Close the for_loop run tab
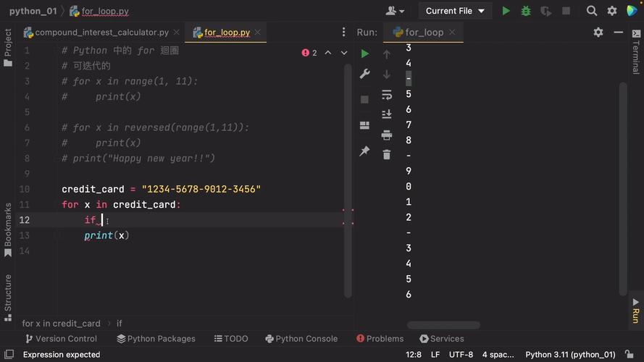Viewport: 644px width, 362px height. 452,32
